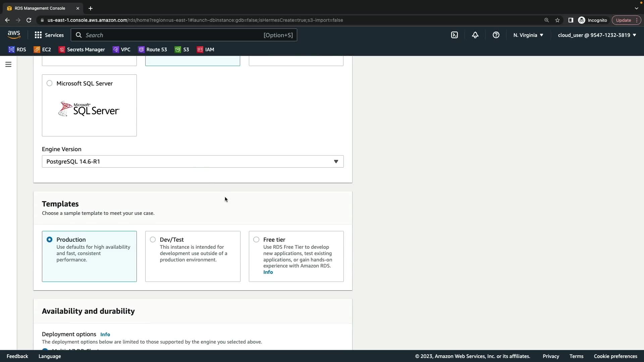Open the RDS favorite shortcut

tap(17, 50)
